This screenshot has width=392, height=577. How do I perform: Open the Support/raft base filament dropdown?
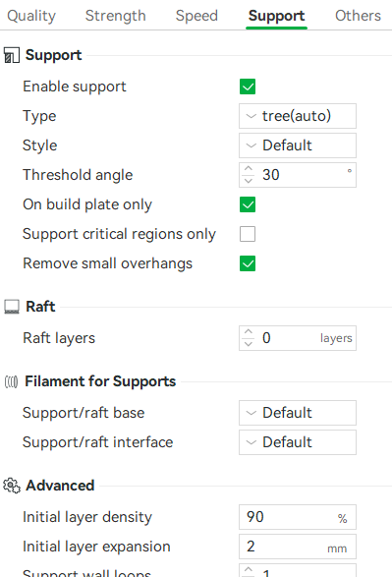(298, 413)
